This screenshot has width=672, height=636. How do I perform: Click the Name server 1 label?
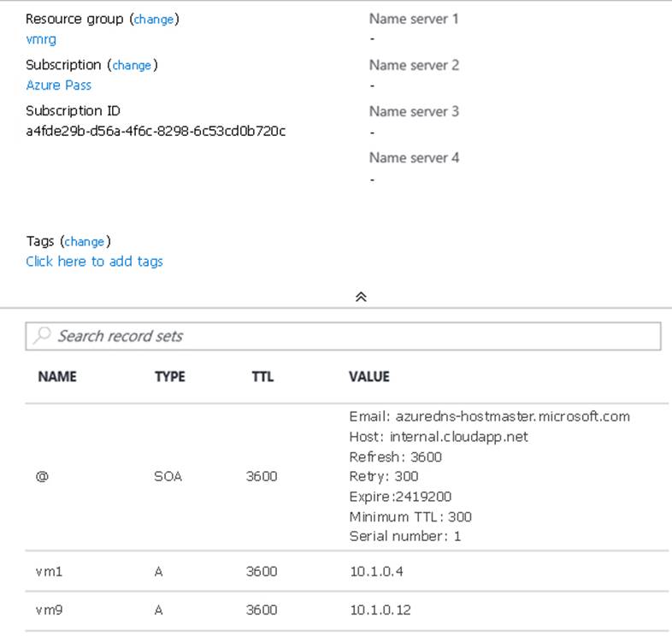point(414,18)
